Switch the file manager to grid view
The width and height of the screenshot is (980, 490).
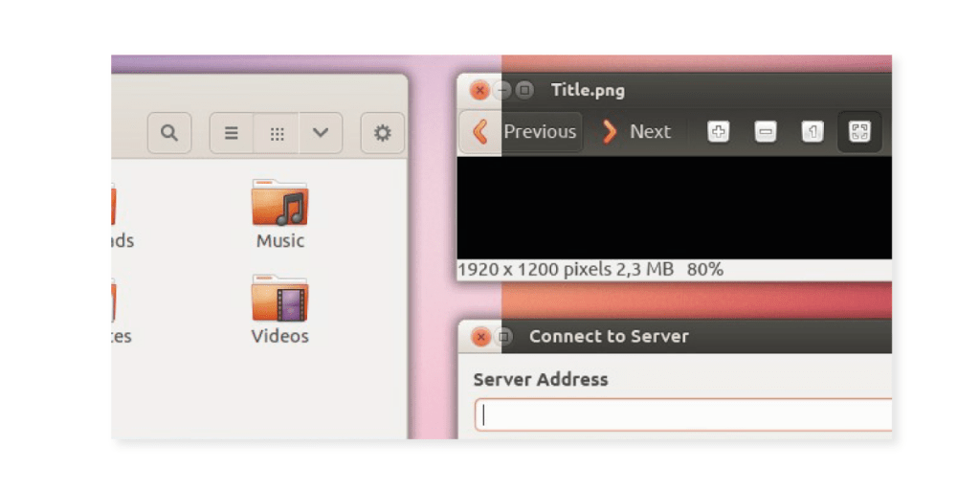click(x=277, y=133)
